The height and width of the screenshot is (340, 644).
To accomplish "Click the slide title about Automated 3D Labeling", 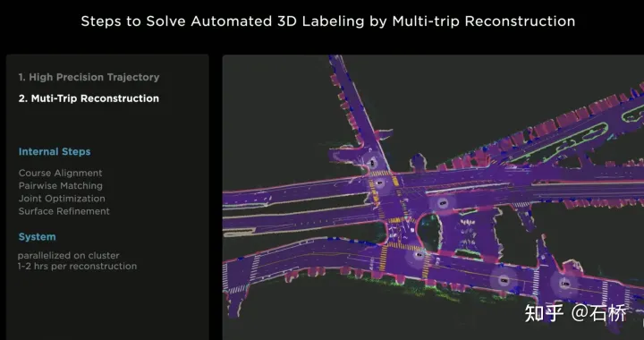I will tap(327, 21).
